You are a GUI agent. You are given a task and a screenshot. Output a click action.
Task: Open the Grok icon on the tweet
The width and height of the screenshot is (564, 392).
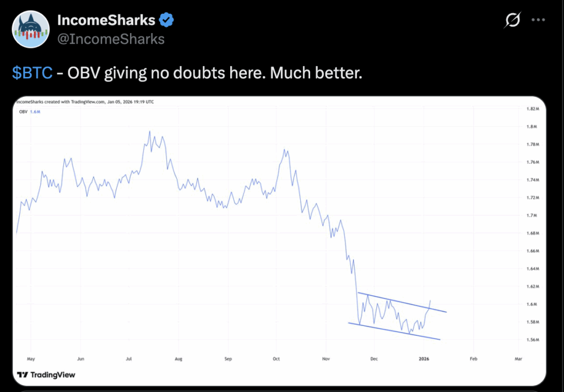pos(512,21)
